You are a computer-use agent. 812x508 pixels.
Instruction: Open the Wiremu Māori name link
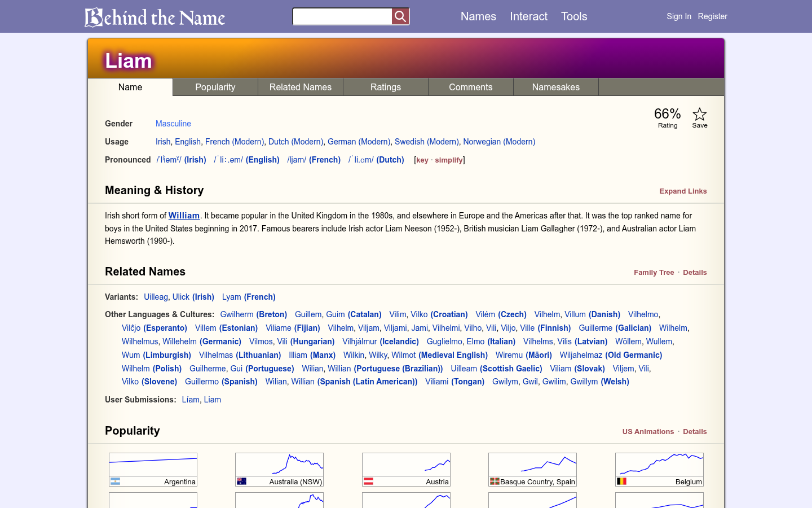pos(509,355)
